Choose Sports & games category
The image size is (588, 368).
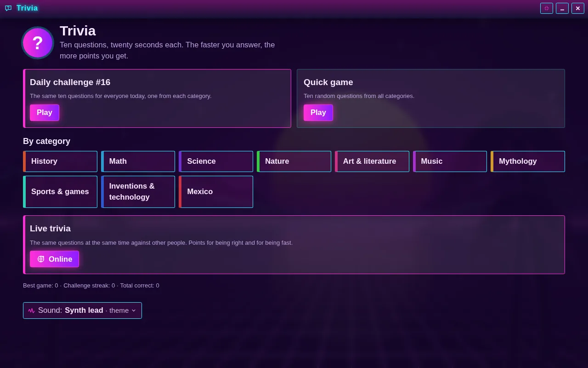(x=60, y=192)
